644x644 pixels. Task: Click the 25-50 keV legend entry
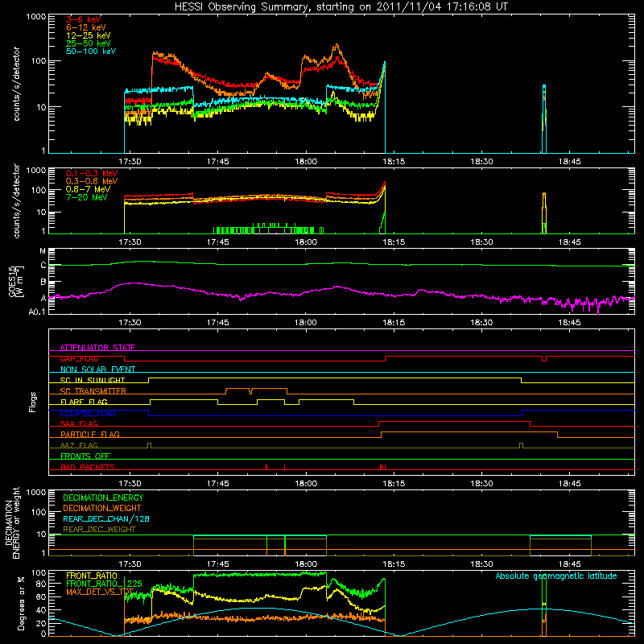coord(89,43)
